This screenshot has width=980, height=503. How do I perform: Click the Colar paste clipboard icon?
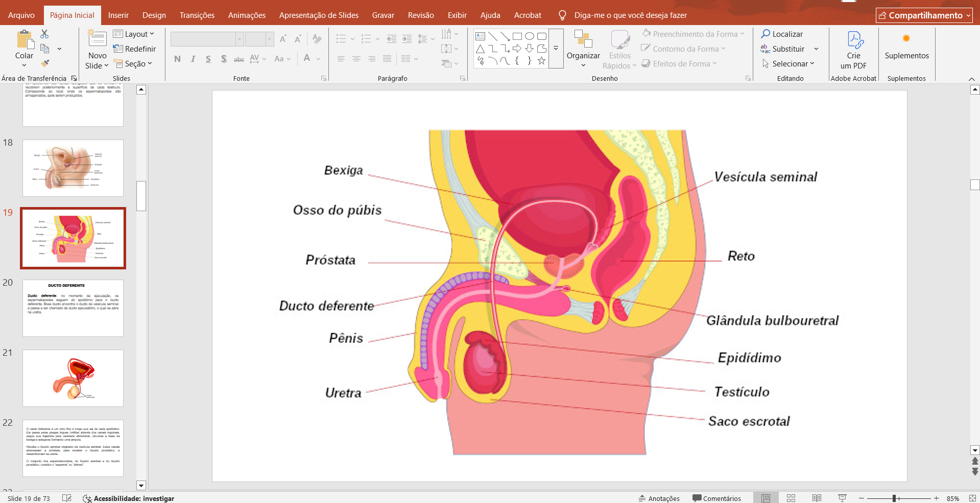pos(24,40)
